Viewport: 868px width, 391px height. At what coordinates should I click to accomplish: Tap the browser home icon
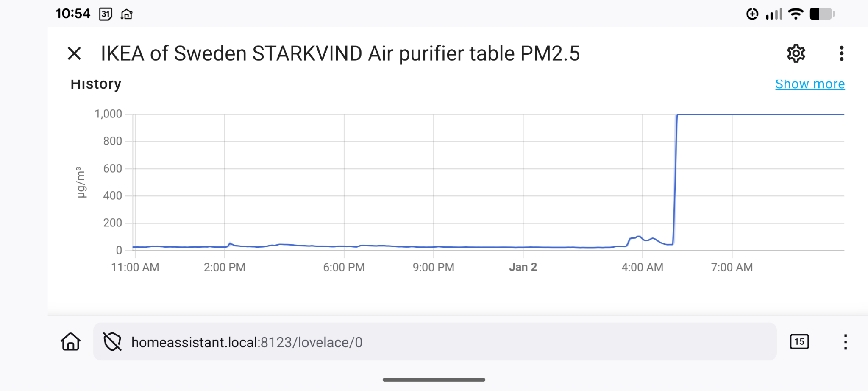pyautogui.click(x=71, y=342)
